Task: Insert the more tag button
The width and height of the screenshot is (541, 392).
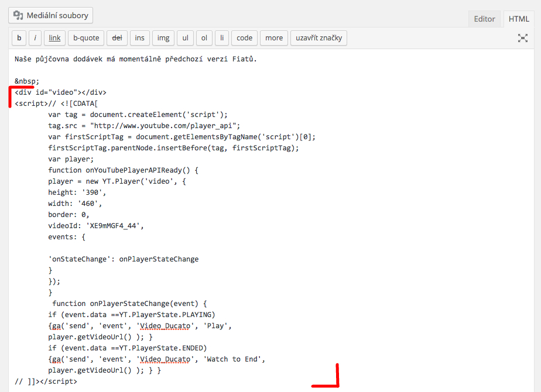Action: click(273, 38)
